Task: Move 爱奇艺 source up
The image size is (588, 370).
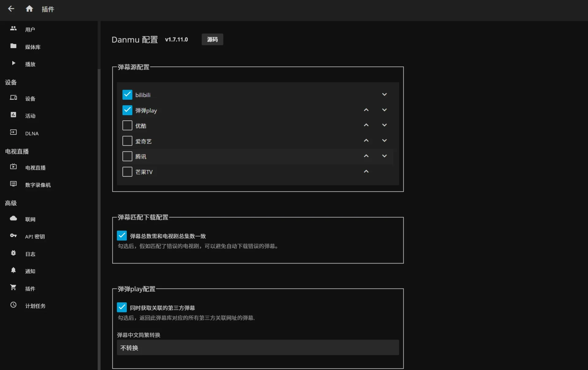Action: coord(366,141)
